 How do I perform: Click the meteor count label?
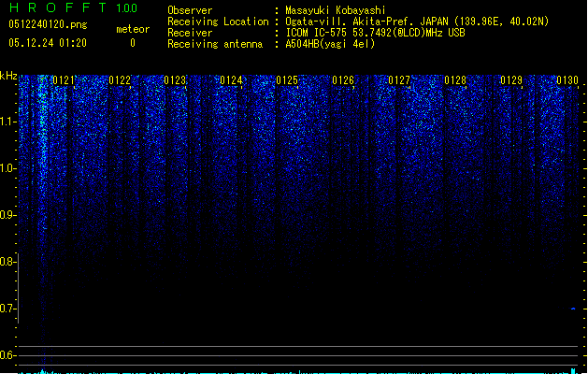point(133,29)
